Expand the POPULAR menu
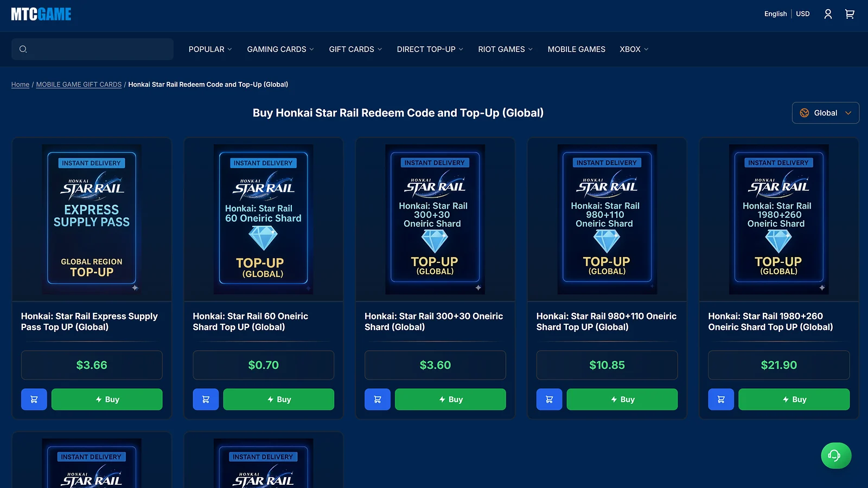The width and height of the screenshot is (868, 488). (x=210, y=49)
